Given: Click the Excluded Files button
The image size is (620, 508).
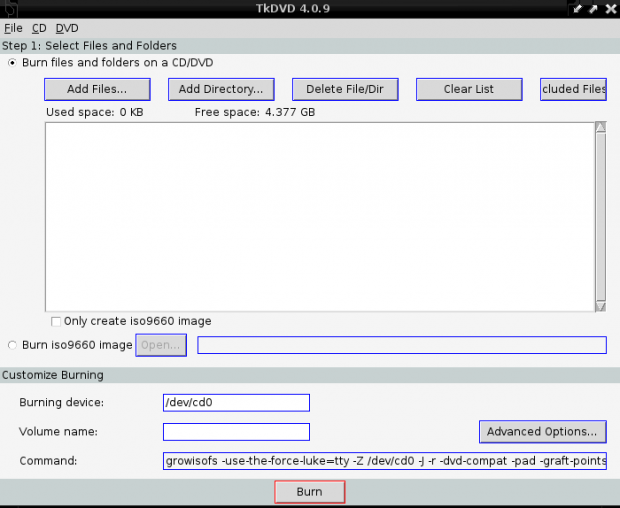Looking at the screenshot, I should 573,89.
